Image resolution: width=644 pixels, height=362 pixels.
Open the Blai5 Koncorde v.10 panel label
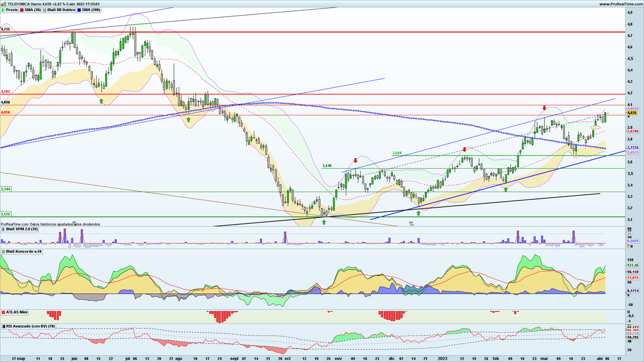[23, 251]
